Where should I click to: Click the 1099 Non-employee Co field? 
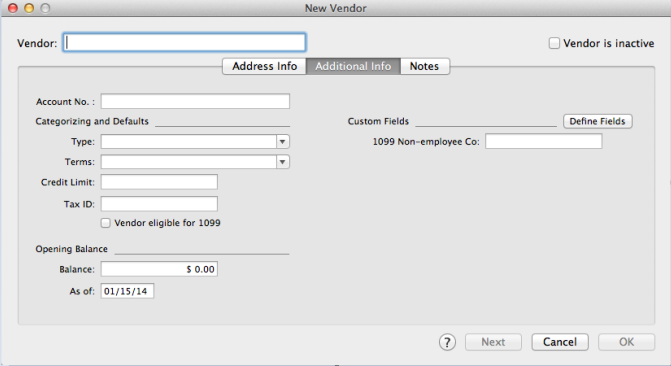543,141
